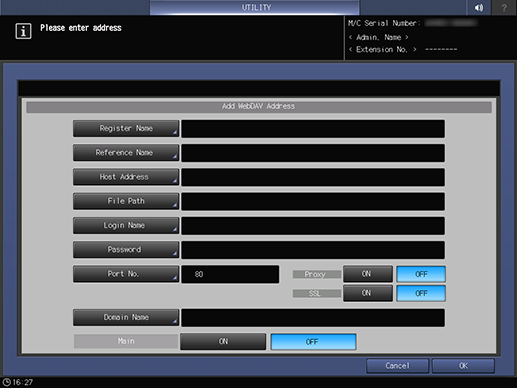This screenshot has height=388, width=517.
Task: Open the File Path entry button
Action: pos(126,201)
